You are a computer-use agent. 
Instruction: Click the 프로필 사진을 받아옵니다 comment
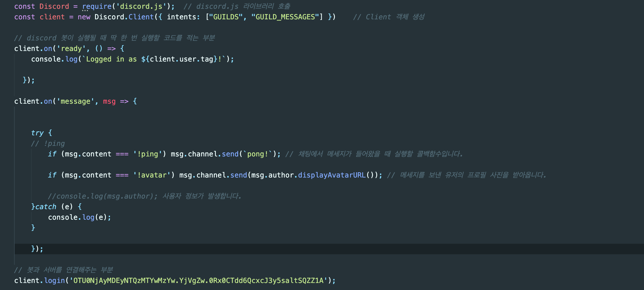point(467,175)
